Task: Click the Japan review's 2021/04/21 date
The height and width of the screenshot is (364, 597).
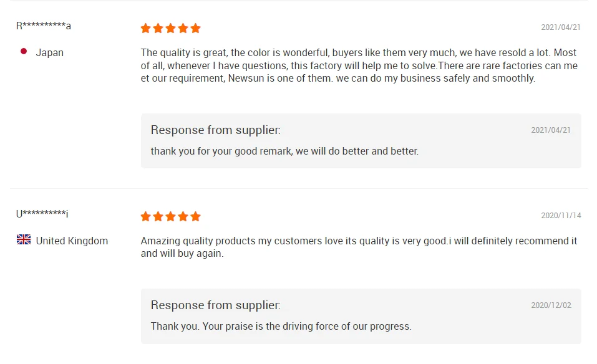Action: click(560, 27)
